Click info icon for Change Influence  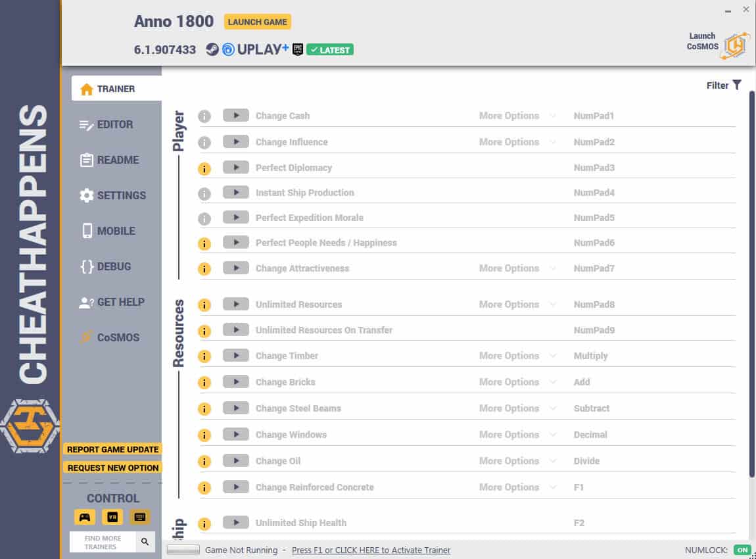pos(204,142)
